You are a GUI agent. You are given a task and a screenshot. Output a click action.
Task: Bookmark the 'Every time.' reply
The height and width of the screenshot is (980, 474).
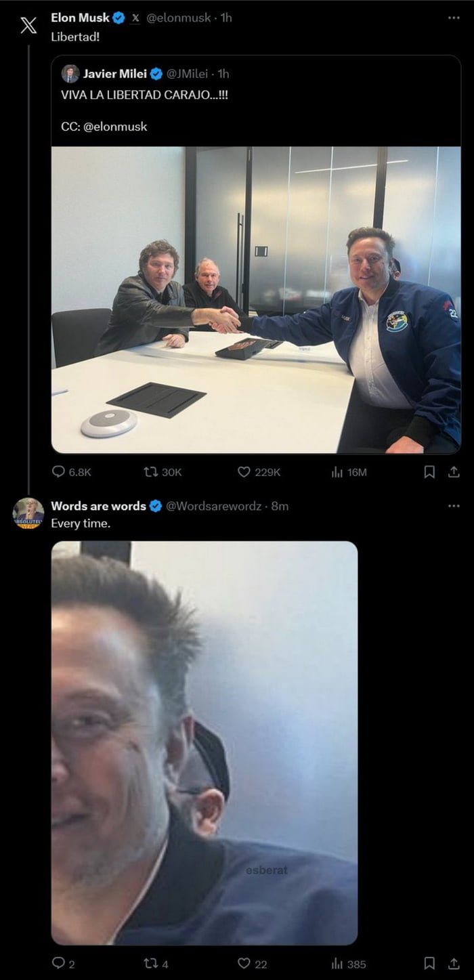[429, 963]
